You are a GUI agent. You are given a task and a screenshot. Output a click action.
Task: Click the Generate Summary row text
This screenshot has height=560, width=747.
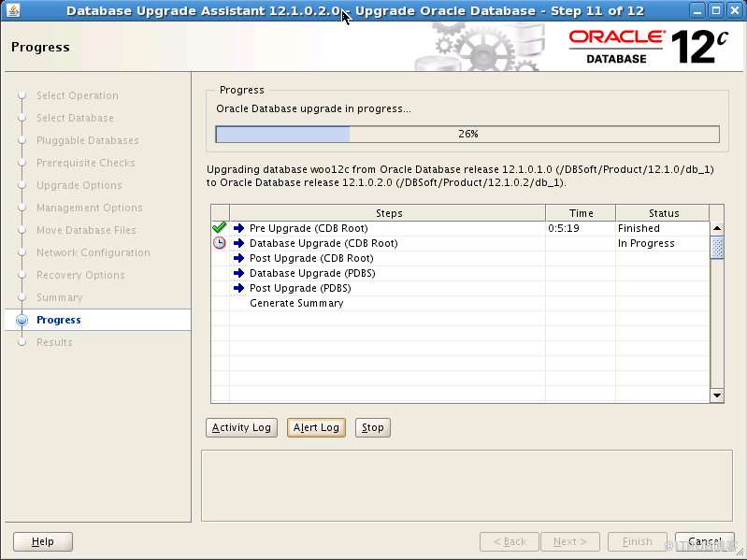296,303
